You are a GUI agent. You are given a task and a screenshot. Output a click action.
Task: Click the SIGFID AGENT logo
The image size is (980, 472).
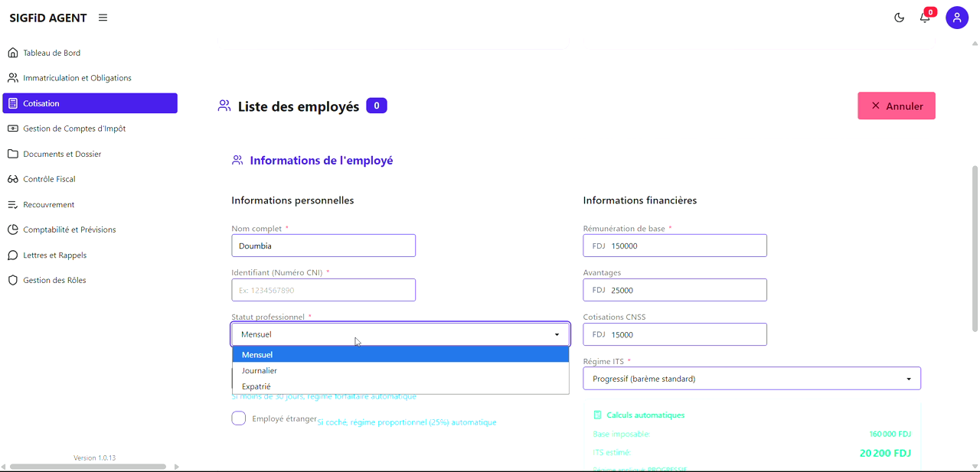[48, 17]
